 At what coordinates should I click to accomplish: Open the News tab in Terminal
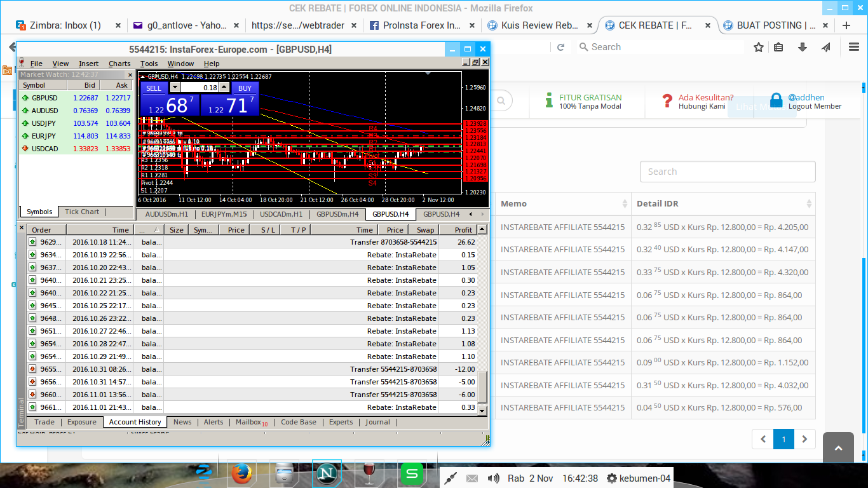(x=182, y=422)
